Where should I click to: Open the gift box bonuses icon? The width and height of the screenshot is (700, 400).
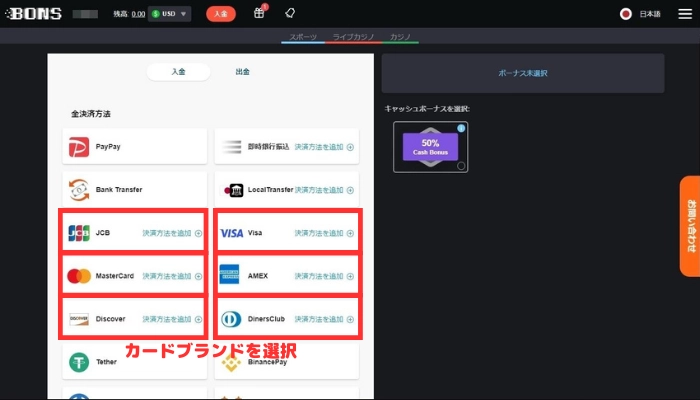click(x=259, y=13)
